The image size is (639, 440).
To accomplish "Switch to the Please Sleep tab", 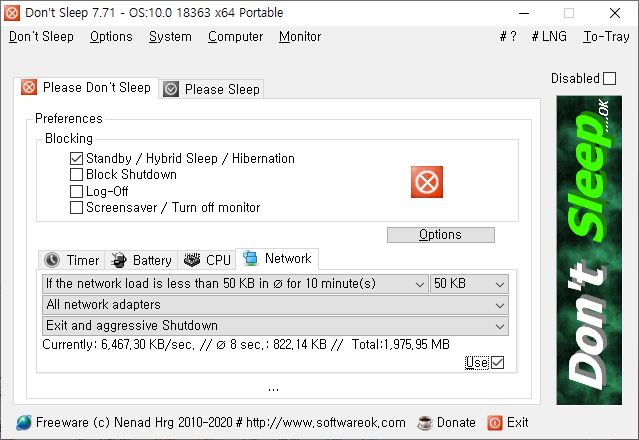I will tap(212, 89).
